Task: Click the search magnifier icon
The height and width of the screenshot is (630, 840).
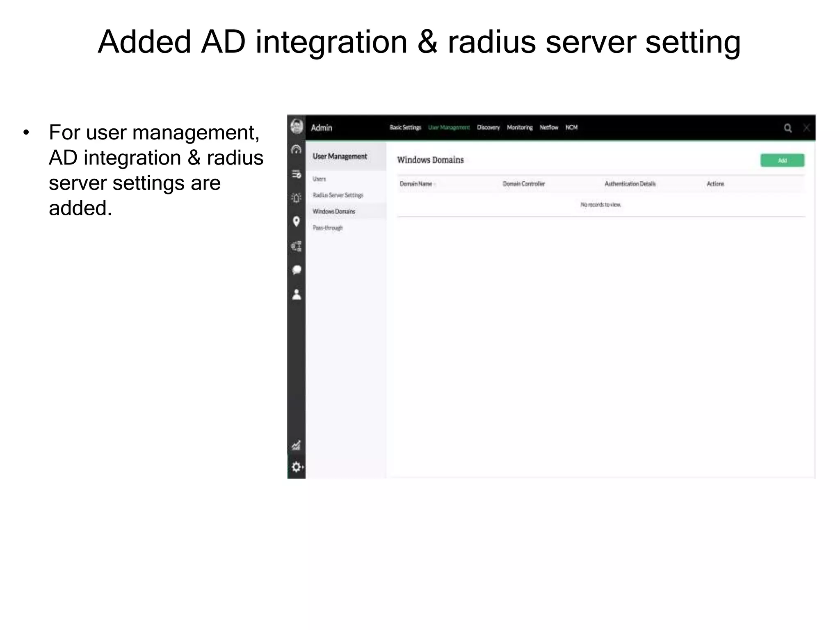Action: point(787,128)
